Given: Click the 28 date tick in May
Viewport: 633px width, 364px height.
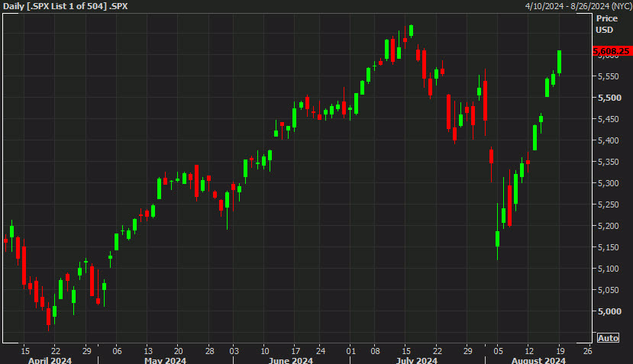Looking at the screenshot, I should [x=209, y=351].
